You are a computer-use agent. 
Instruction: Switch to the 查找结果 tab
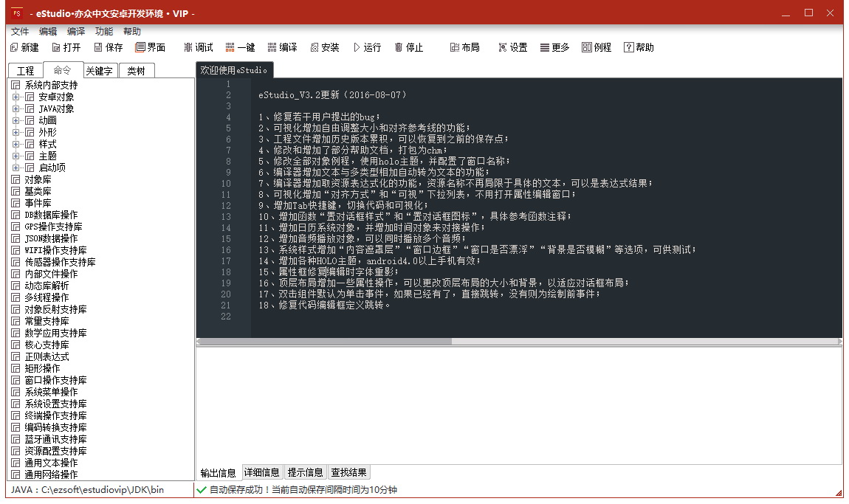coord(349,472)
